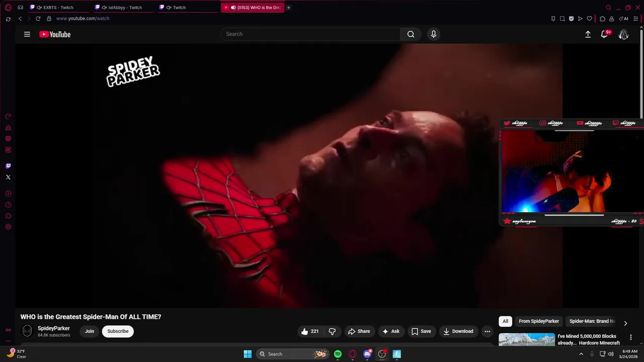Click the SpideyParker watermark in video
The height and width of the screenshot is (362, 644).
133,72
